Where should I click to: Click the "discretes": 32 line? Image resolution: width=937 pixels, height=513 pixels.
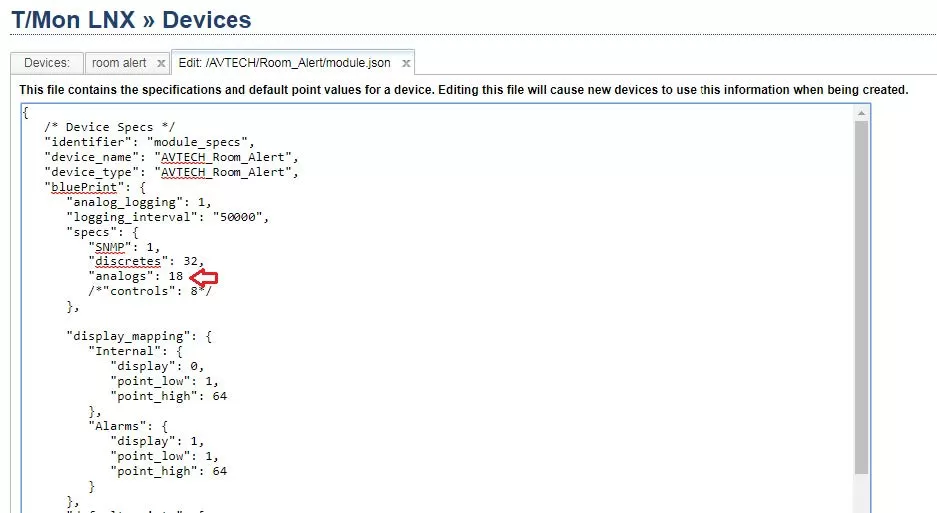coord(146,261)
